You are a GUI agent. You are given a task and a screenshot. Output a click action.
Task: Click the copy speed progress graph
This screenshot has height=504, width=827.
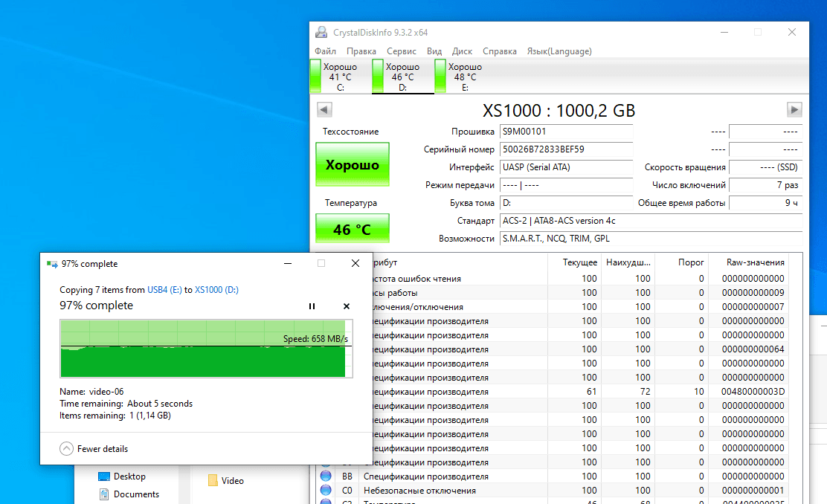pos(206,349)
